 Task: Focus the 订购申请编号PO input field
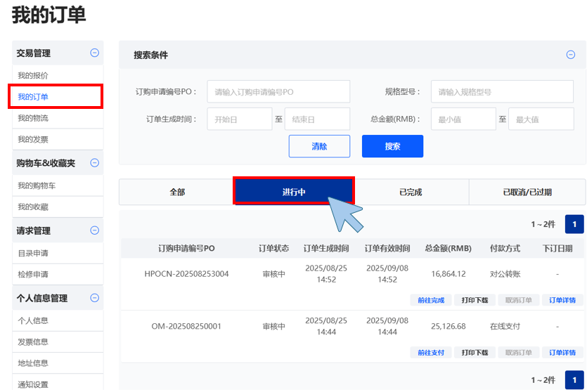tap(278, 92)
